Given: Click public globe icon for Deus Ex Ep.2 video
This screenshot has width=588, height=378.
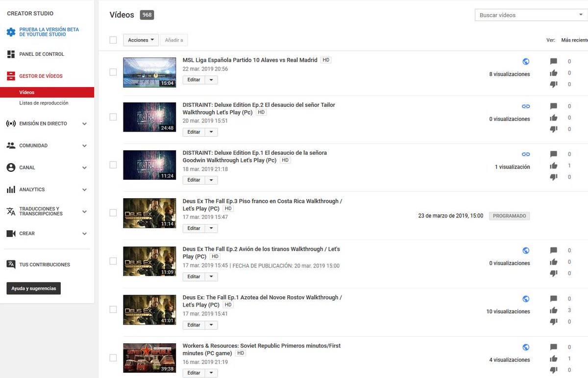Looking at the screenshot, I should click(526, 251).
